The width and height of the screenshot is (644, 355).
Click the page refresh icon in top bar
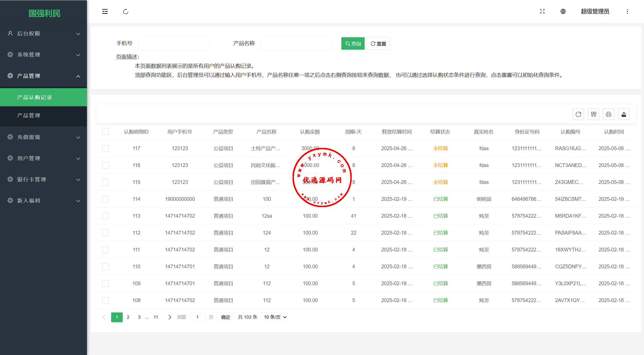(126, 12)
